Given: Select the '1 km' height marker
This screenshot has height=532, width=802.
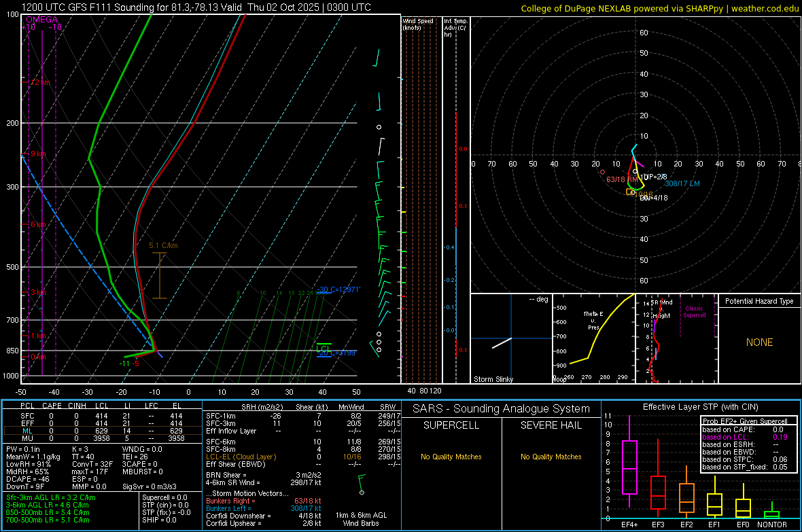Looking at the screenshot, I should (38, 336).
